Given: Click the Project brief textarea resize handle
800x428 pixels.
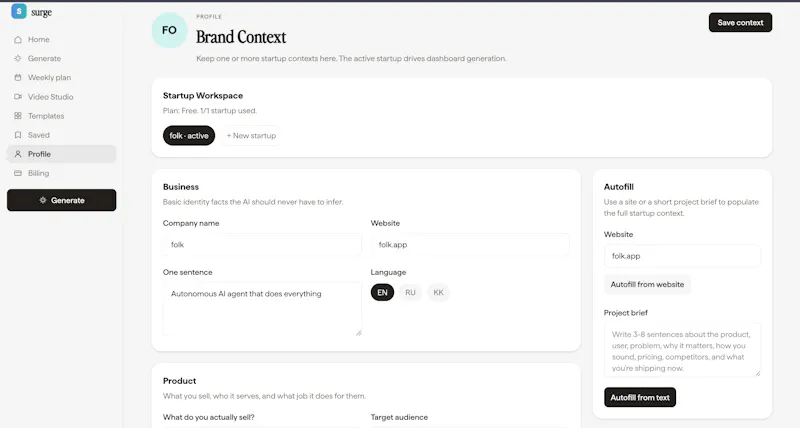Looking at the screenshot, I should pyautogui.click(x=758, y=374).
